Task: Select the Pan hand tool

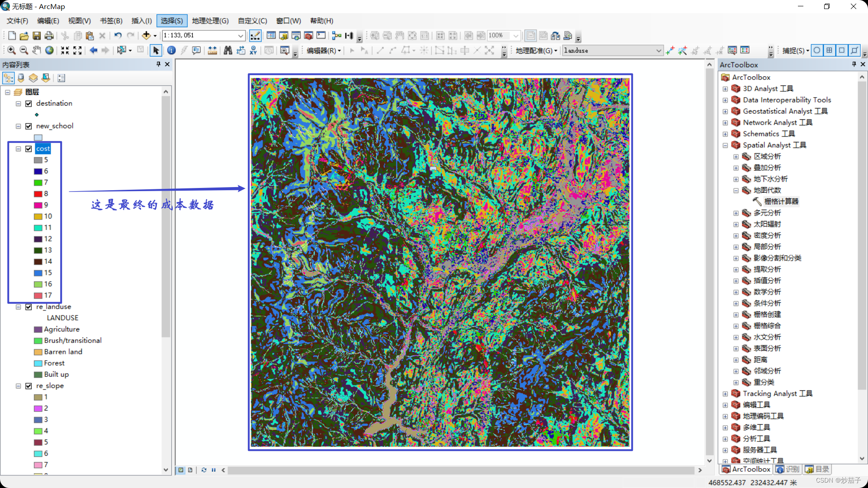Action: pyautogui.click(x=37, y=50)
